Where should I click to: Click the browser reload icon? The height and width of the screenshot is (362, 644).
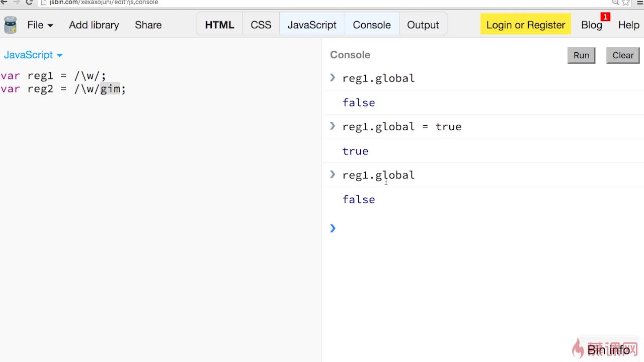tap(29, 3)
